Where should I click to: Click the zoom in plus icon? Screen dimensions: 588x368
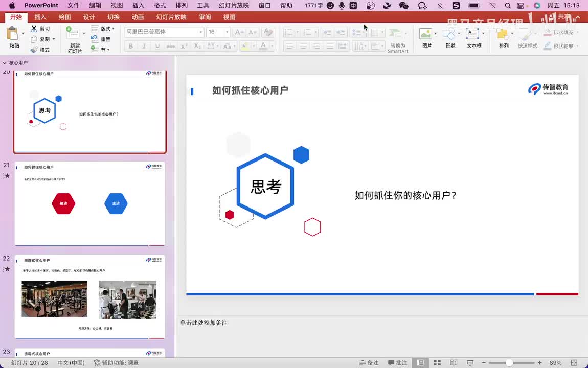539,363
